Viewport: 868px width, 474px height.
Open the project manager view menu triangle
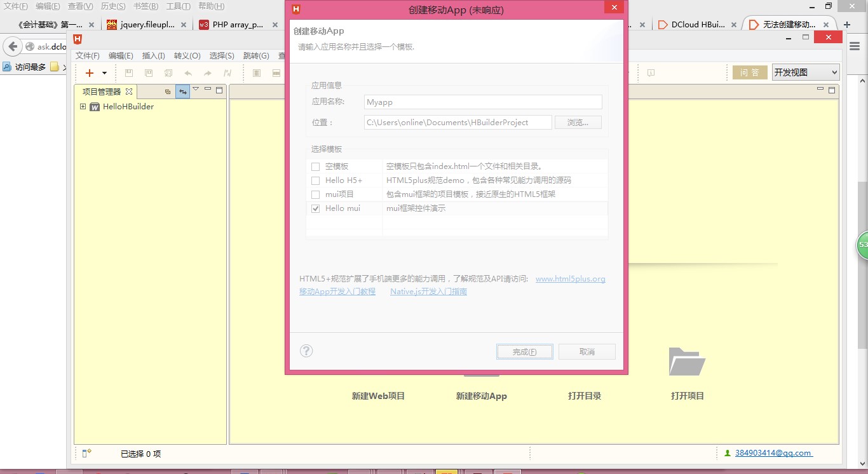coord(196,90)
